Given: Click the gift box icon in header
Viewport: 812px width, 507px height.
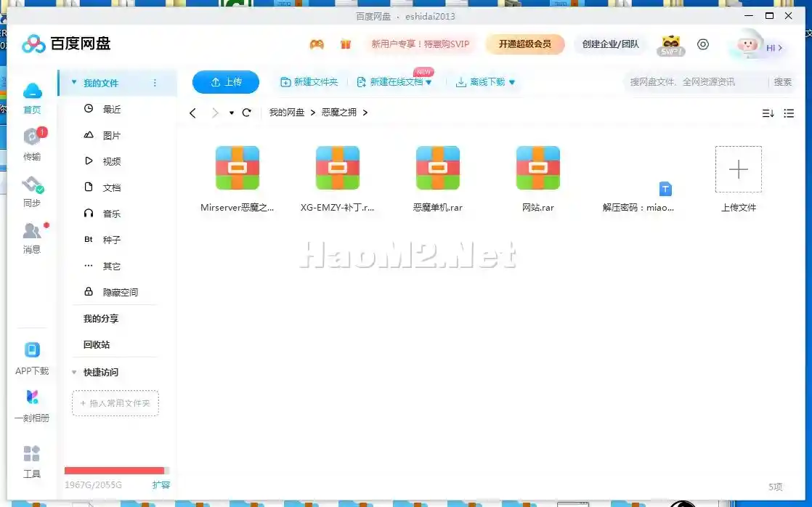Looking at the screenshot, I should [x=346, y=44].
